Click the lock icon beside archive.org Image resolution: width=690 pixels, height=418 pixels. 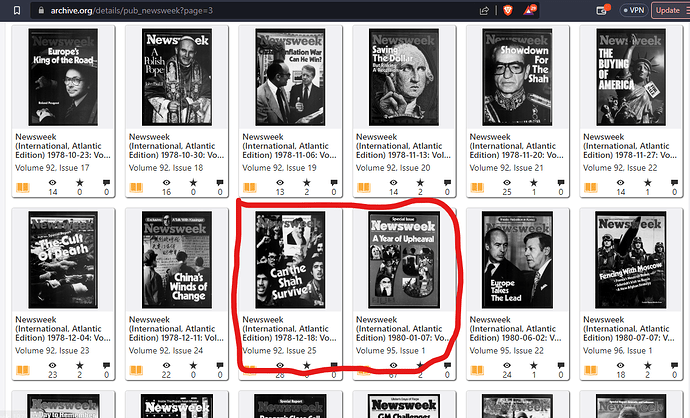[41, 10]
